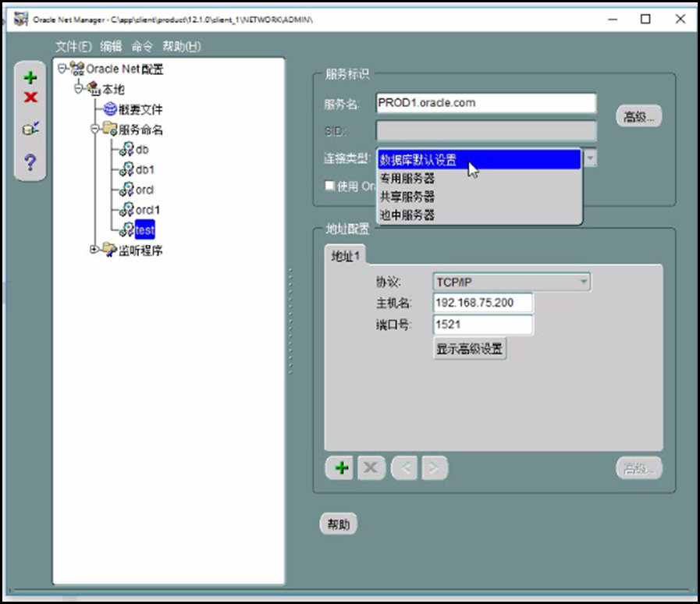Toggle the 使用 Oracle checkbox
The height and width of the screenshot is (604, 700).
(x=330, y=185)
